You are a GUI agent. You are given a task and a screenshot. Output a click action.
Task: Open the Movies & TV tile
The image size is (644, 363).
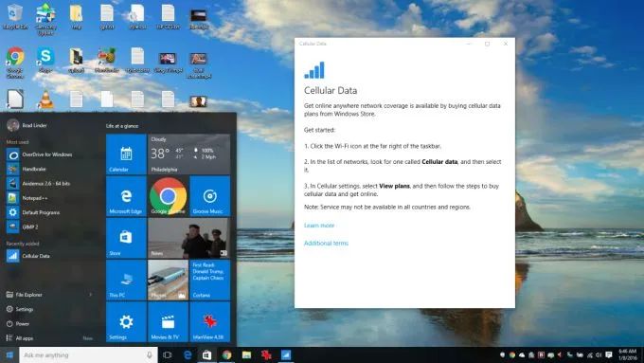(x=168, y=322)
